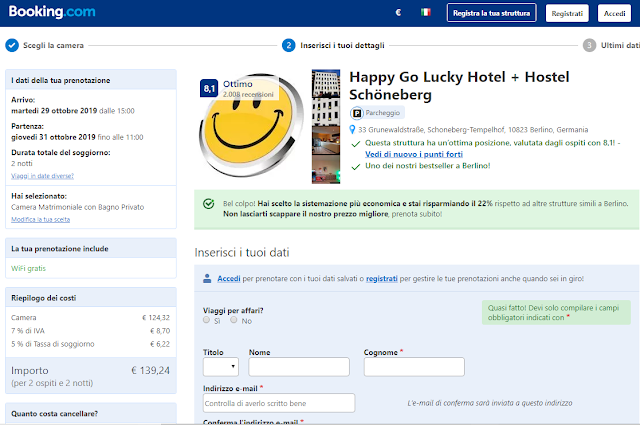Click 5 % di Tassa di soggiorno row
The height and width of the screenshot is (425, 640).
pos(91,344)
